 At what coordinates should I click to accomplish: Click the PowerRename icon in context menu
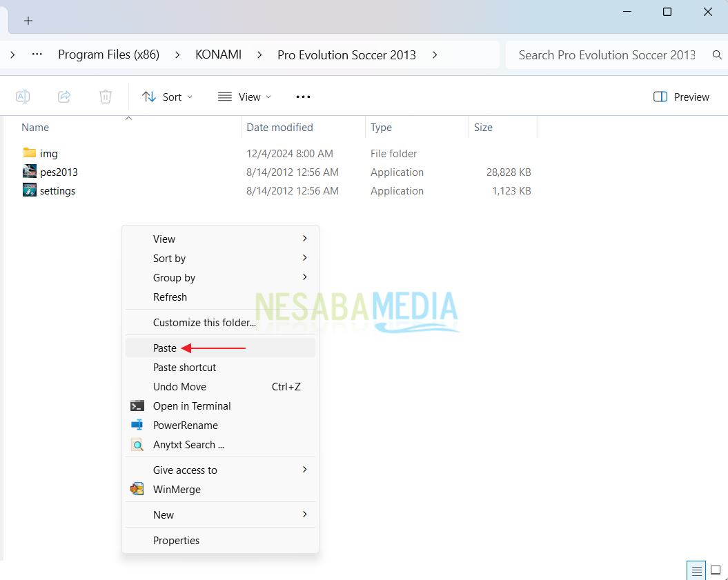pos(137,425)
